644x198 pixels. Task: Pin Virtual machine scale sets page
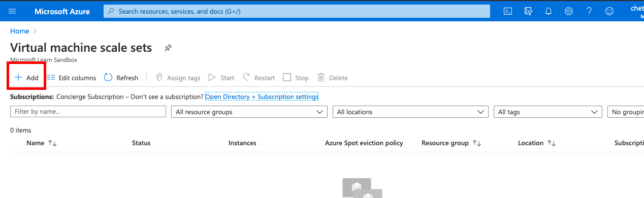[168, 48]
